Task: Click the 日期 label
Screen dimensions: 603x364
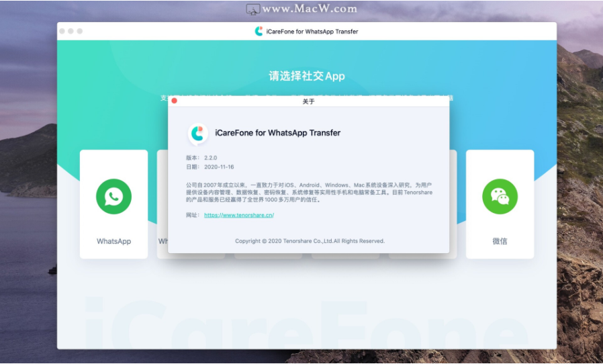Action: (192, 167)
